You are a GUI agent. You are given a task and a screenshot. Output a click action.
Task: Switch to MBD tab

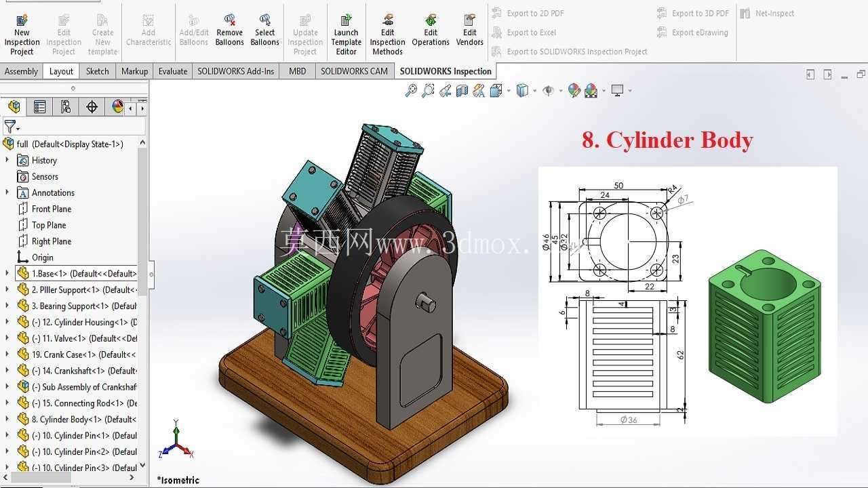[297, 71]
